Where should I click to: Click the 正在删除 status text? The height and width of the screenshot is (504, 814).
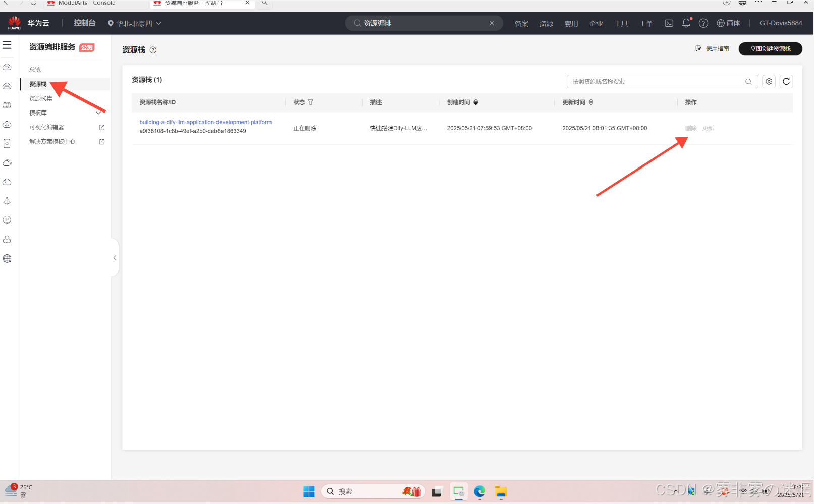[x=305, y=128]
